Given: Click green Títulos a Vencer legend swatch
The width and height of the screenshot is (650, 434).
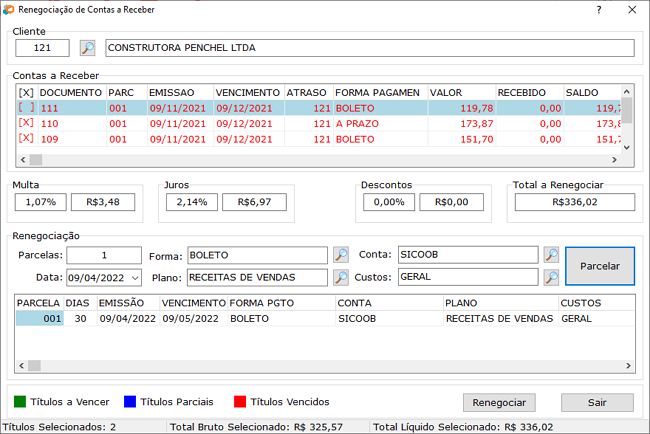Looking at the screenshot, I should 20,402.
